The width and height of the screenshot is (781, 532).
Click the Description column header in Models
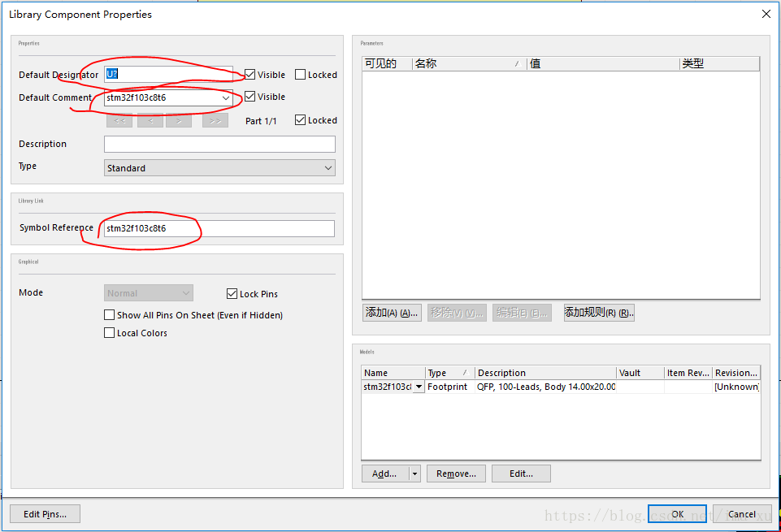545,373
